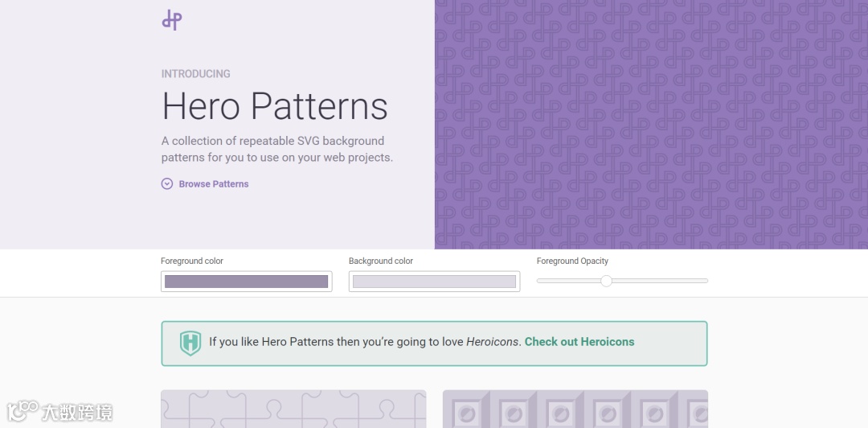Click the Heroicons shield icon in banner
The width and height of the screenshot is (868, 428).
(x=190, y=344)
